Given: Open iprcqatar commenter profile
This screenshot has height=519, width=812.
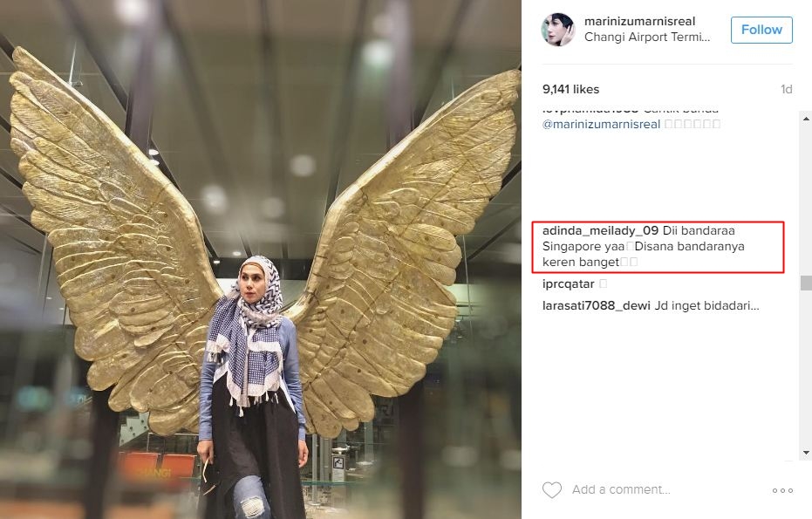Looking at the screenshot, I should (x=568, y=283).
